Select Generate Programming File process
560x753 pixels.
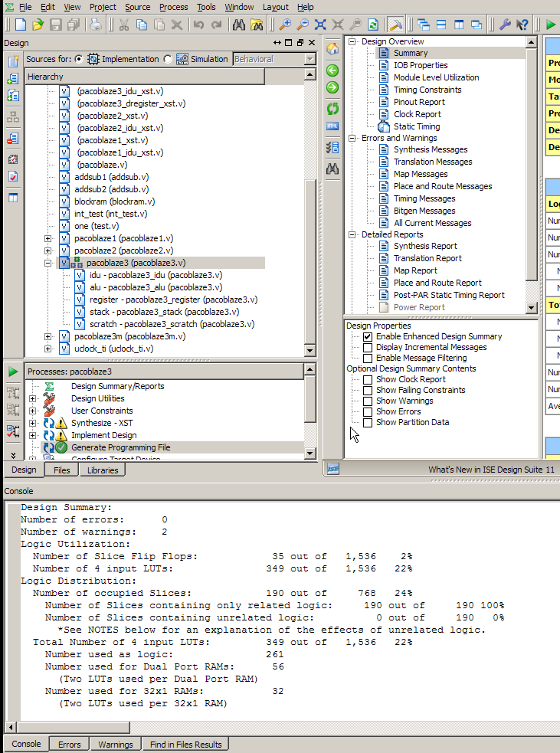click(120, 447)
